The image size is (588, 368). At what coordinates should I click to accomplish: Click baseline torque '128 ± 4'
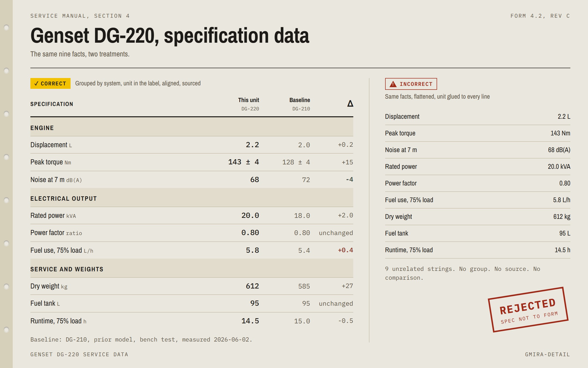(296, 162)
